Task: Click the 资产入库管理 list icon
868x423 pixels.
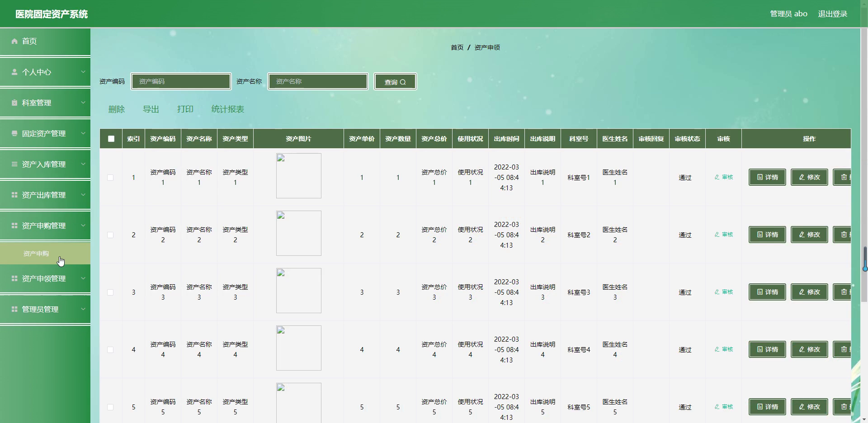Action: point(14,164)
